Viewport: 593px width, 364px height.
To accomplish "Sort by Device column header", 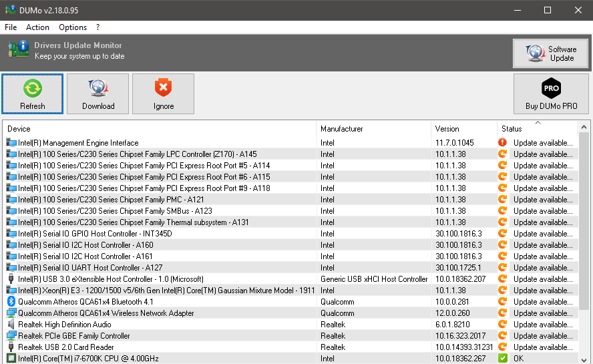I will 159,129.
